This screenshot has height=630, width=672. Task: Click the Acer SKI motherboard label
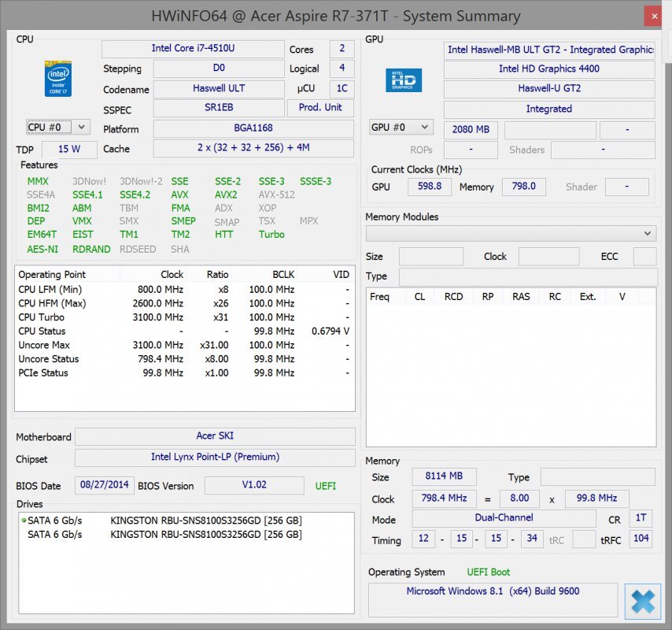tap(215, 435)
